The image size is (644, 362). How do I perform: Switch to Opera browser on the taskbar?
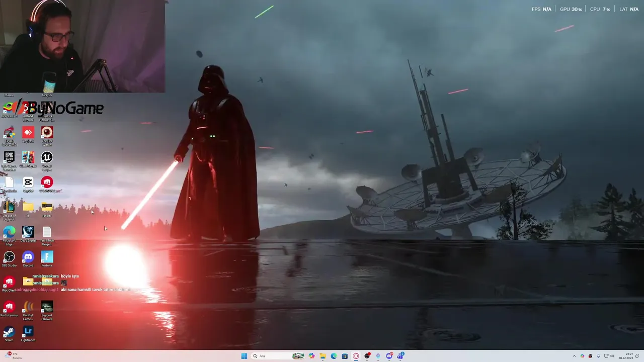[356, 356]
